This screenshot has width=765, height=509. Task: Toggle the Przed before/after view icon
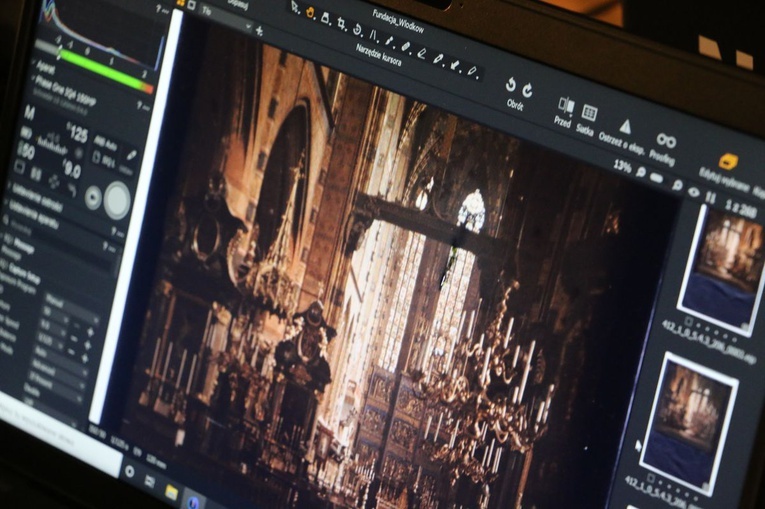565,105
